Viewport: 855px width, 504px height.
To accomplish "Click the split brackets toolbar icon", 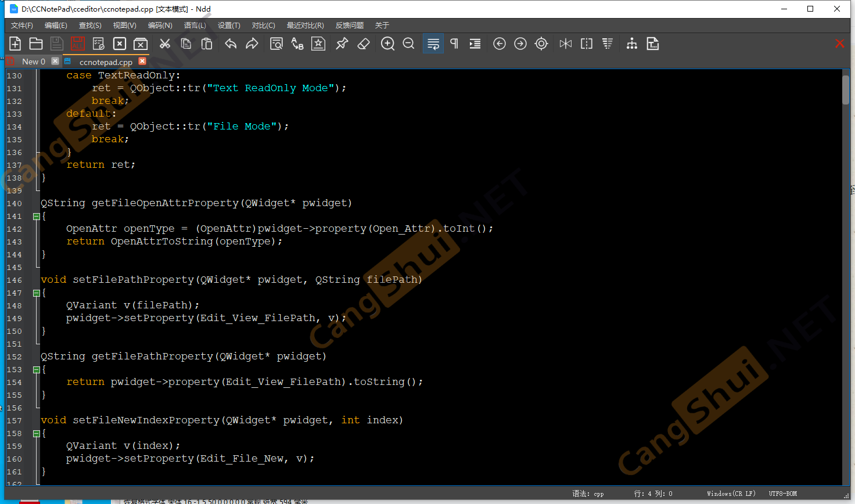I will tap(587, 44).
